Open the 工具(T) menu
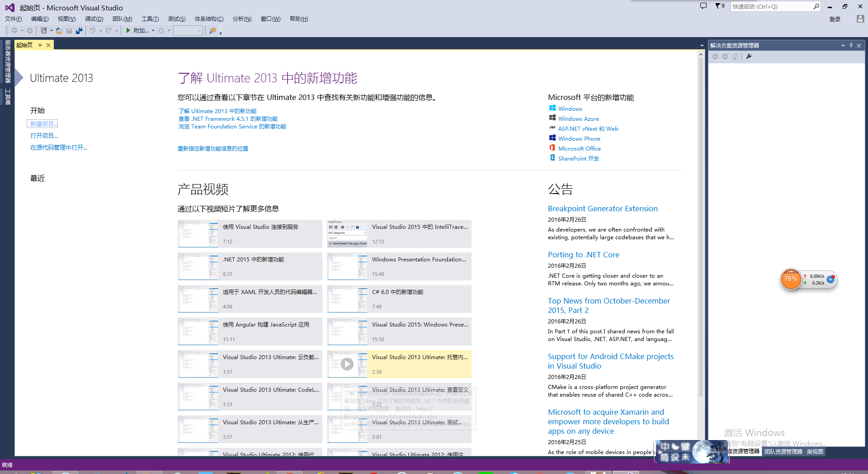This screenshot has height=474, width=868. 150,19
